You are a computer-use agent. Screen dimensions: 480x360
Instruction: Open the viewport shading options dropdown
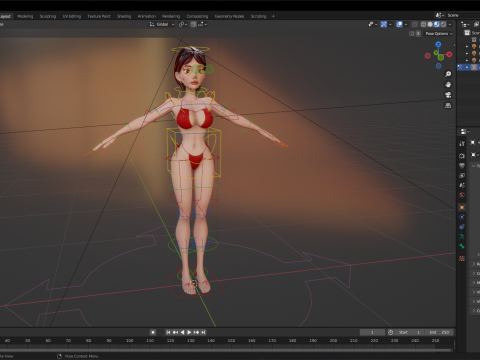point(450,24)
